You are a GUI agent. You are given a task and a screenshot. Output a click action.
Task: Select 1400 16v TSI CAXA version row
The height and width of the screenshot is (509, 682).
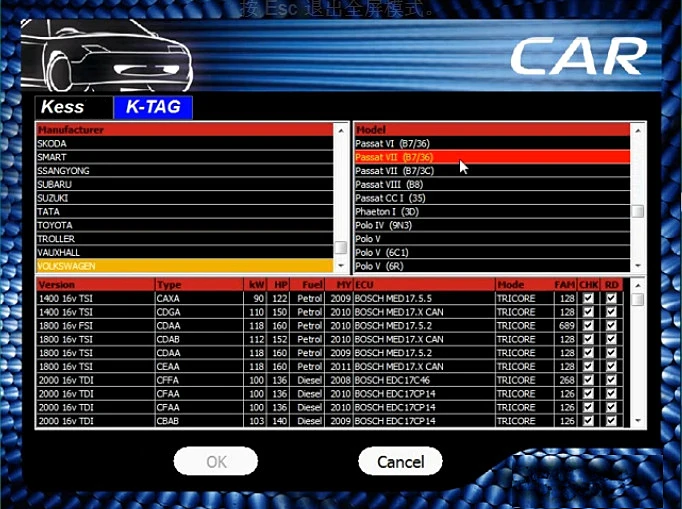coord(330,298)
